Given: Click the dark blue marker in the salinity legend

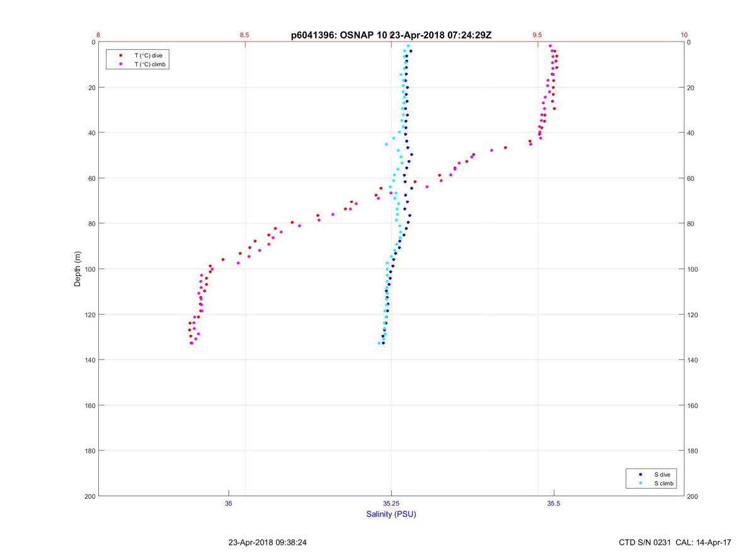Looking at the screenshot, I should click(x=641, y=474).
